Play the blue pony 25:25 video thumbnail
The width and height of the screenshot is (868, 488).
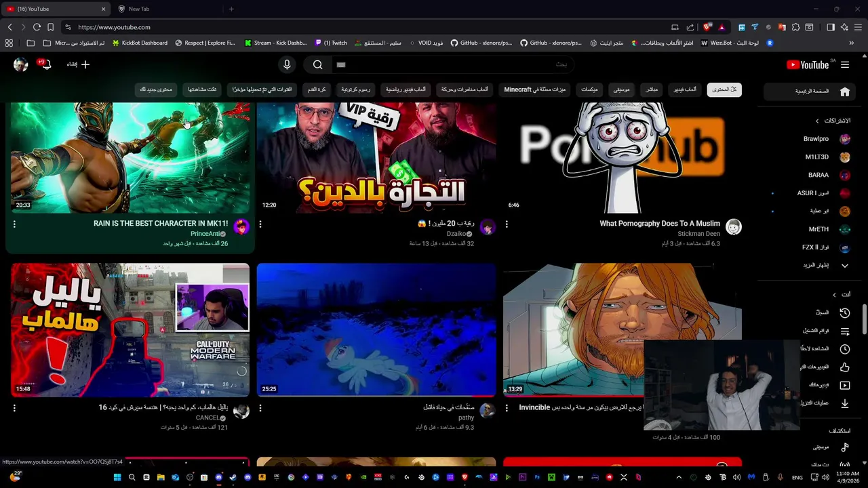point(376,329)
